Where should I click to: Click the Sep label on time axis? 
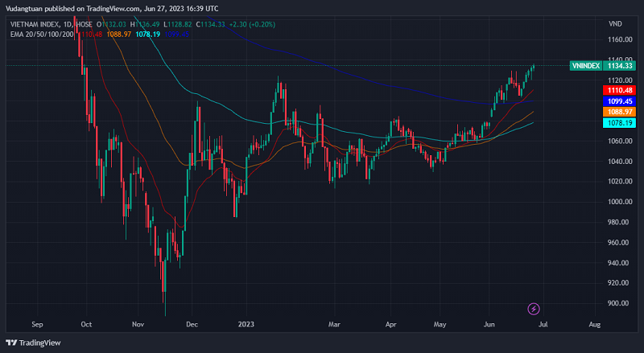click(36, 326)
